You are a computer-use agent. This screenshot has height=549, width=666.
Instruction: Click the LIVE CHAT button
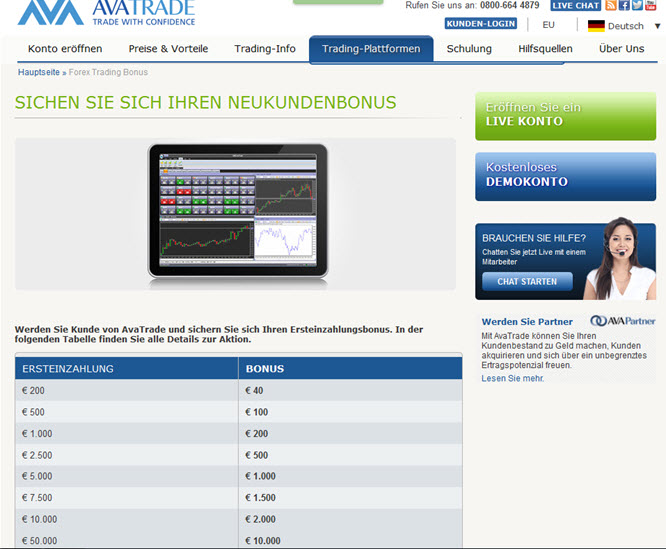[576, 6]
